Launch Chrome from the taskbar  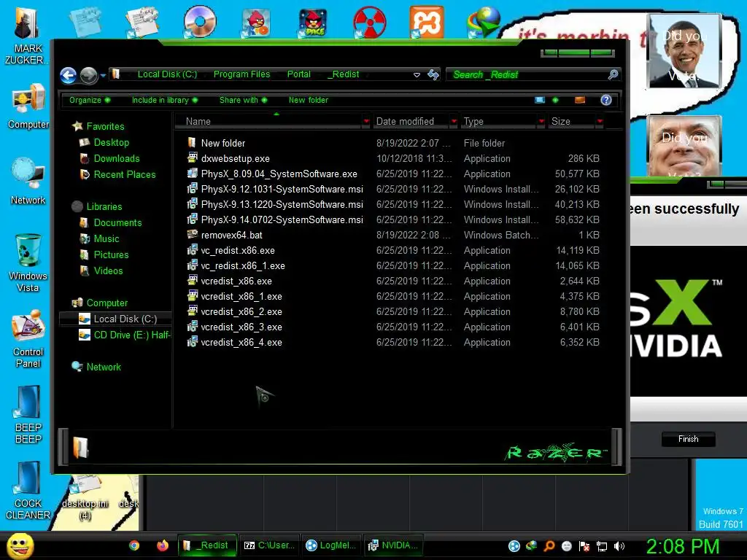[134, 545]
